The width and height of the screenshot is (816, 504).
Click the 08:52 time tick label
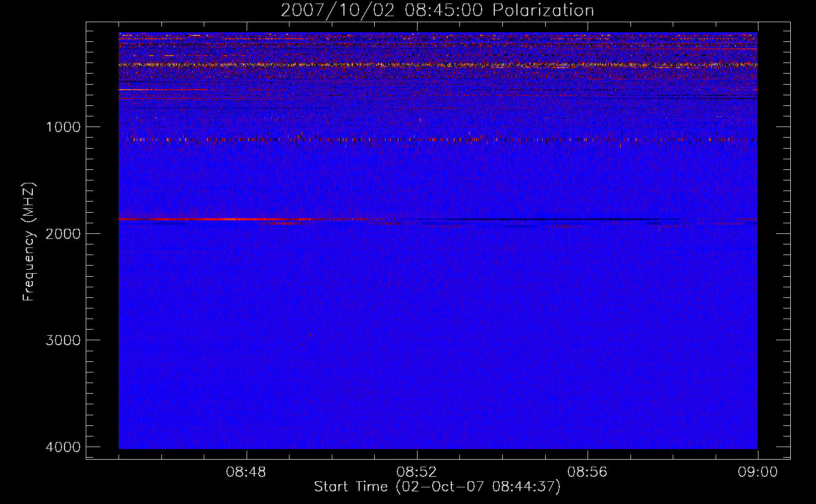[x=417, y=472]
